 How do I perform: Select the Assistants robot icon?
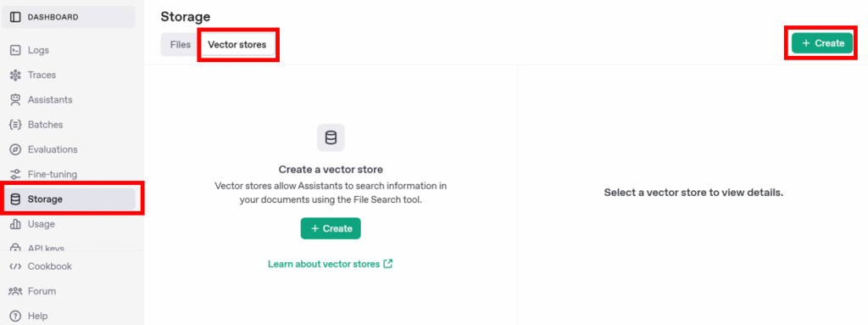click(15, 100)
